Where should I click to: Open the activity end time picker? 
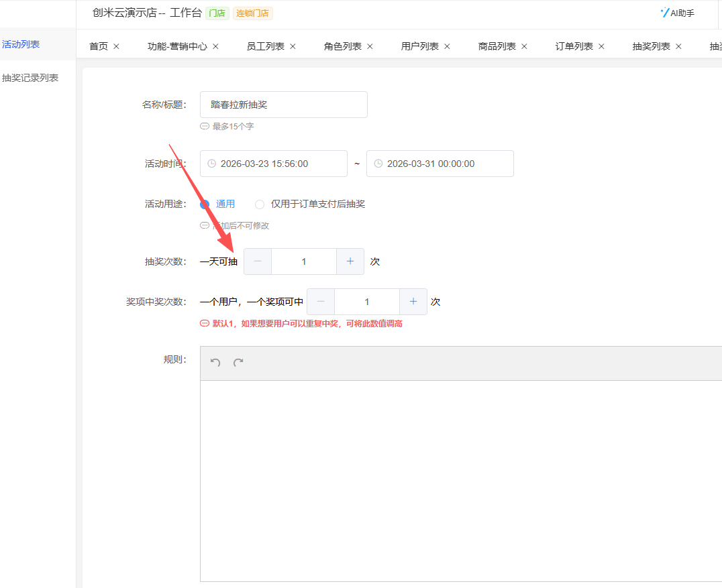[x=440, y=164]
